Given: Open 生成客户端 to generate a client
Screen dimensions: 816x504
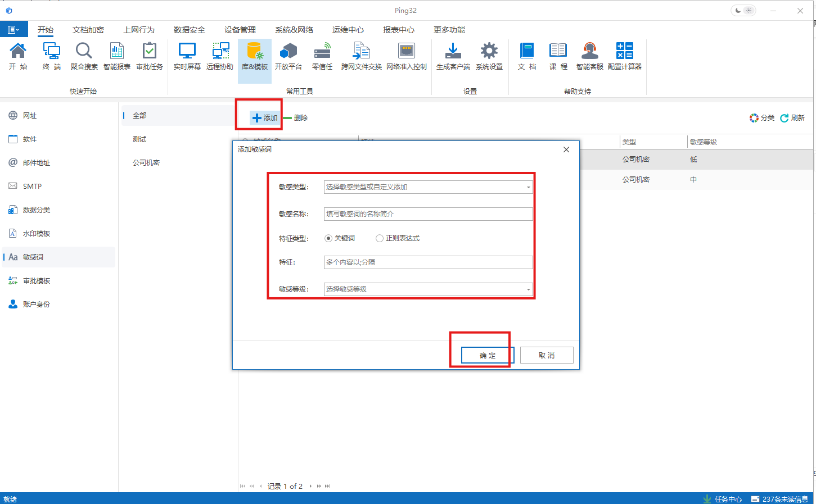Looking at the screenshot, I should (452, 56).
